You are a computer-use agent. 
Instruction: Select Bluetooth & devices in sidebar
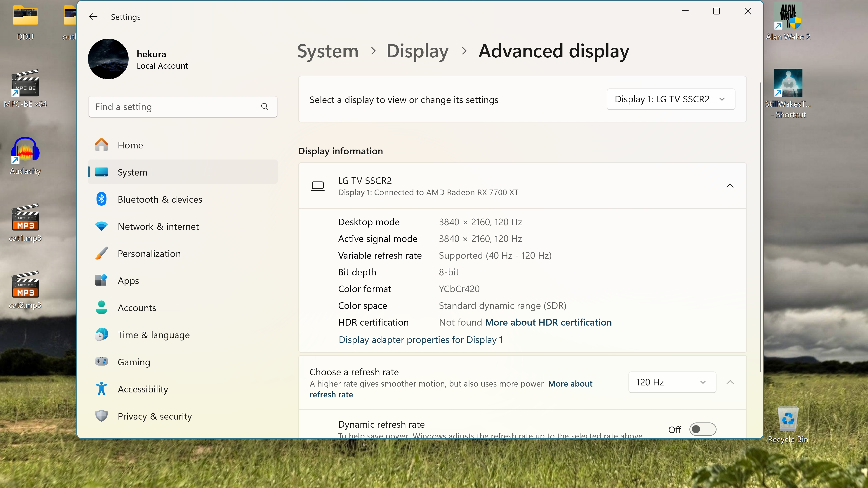pyautogui.click(x=160, y=199)
